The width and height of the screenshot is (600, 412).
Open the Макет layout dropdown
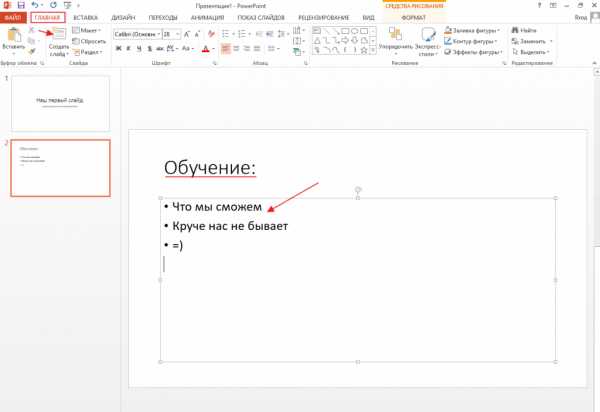point(87,30)
